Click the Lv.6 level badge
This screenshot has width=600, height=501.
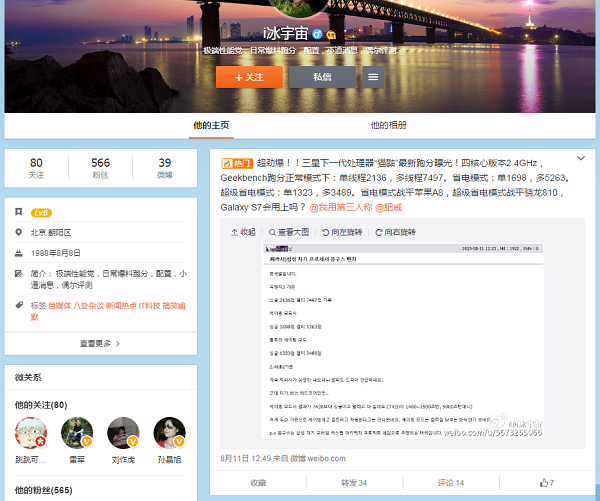pos(41,213)
